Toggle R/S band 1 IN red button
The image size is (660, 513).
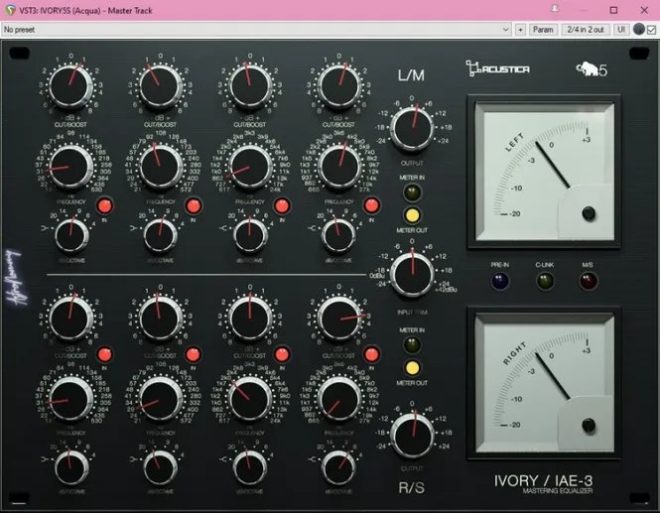click(105, 354)
